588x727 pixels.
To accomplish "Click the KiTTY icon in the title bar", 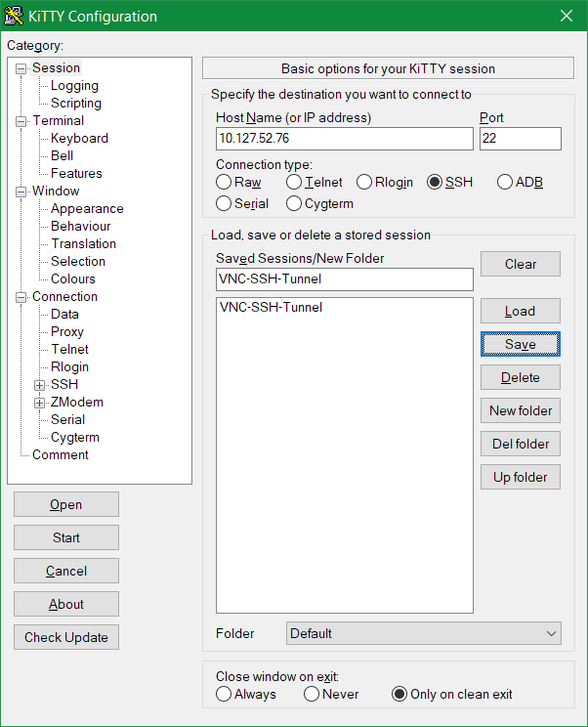I will point(16,16).
